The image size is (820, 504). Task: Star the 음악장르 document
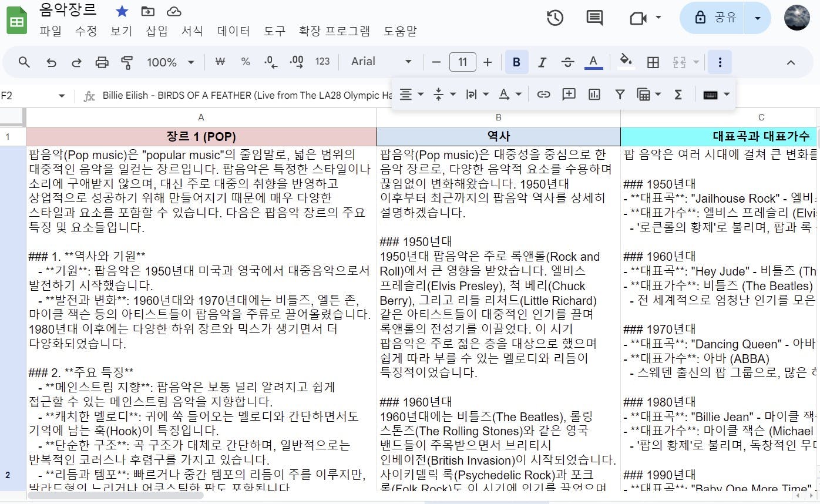[x=122, y=11]
